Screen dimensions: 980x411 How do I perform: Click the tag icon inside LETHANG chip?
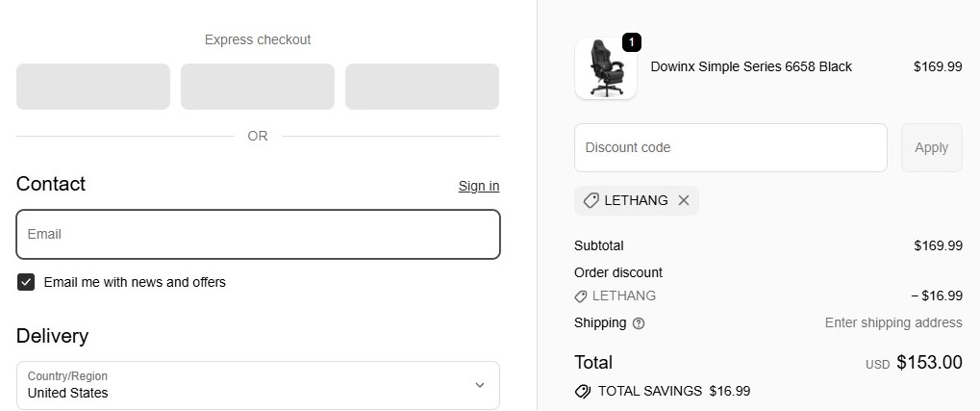tap(591, 200)
